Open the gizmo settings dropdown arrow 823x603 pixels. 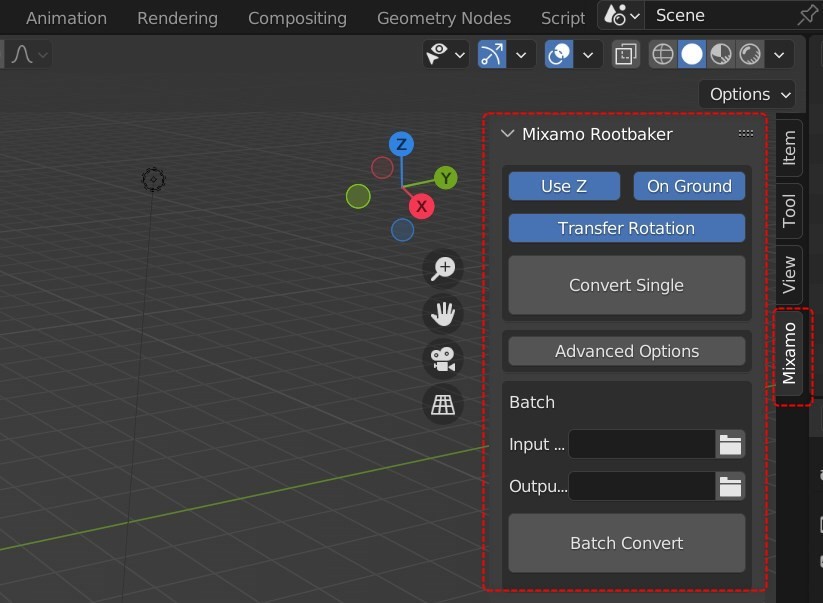tap(521, 55)
